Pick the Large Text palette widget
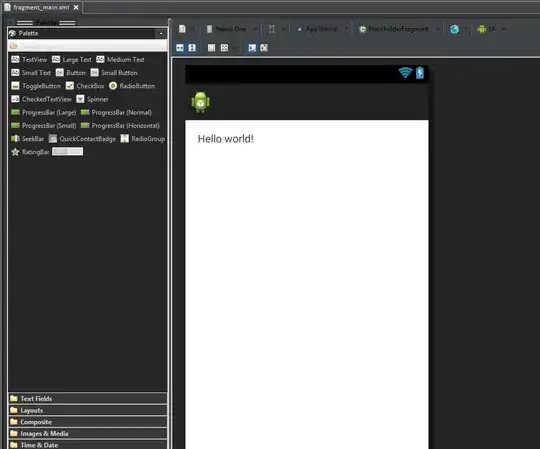The width and height of the screenshot is (540, 449). [72, 60]
